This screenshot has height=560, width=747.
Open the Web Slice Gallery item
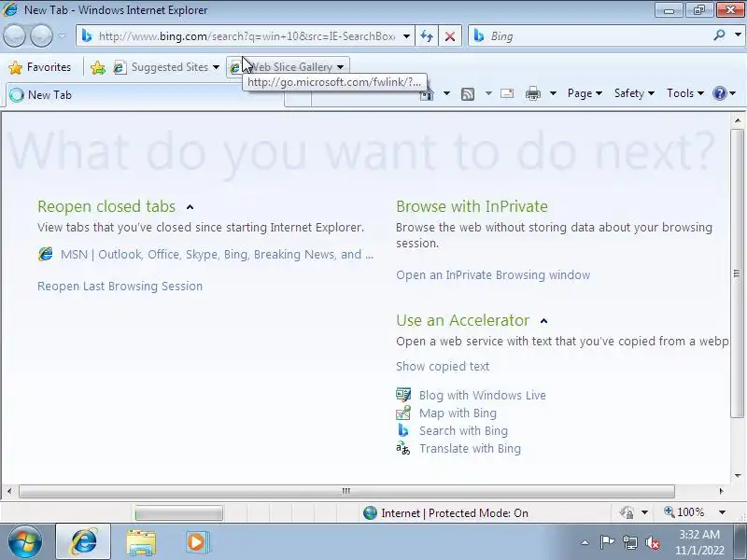[288, 67]
